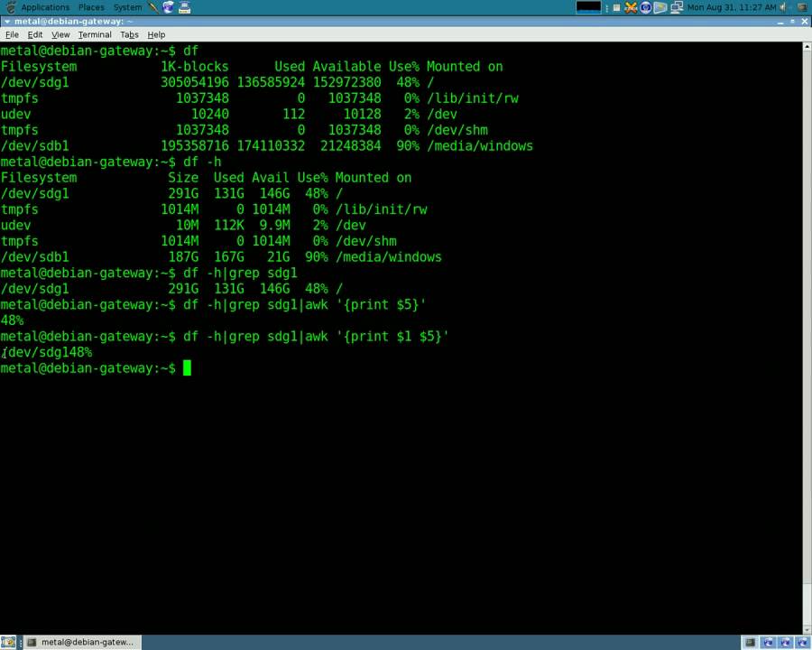Click the volume speaker icon
This screenshot has height=650, width=812.
pos(784,7)
